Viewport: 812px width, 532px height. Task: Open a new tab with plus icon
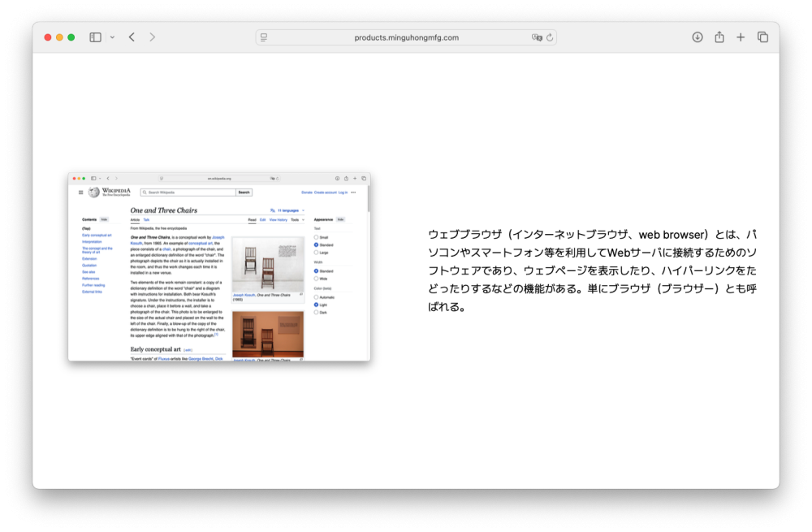click(x=741, y=37)
